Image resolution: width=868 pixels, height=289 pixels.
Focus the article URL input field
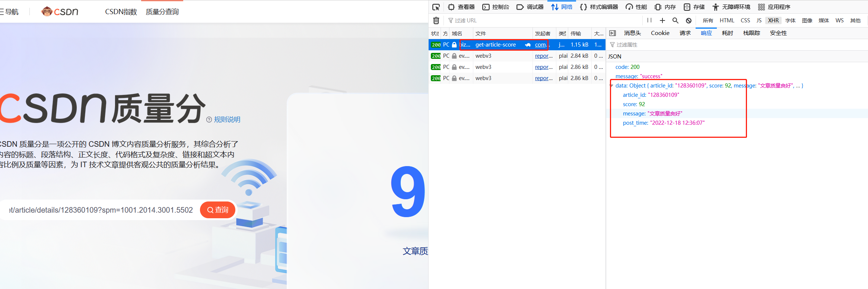101,210
